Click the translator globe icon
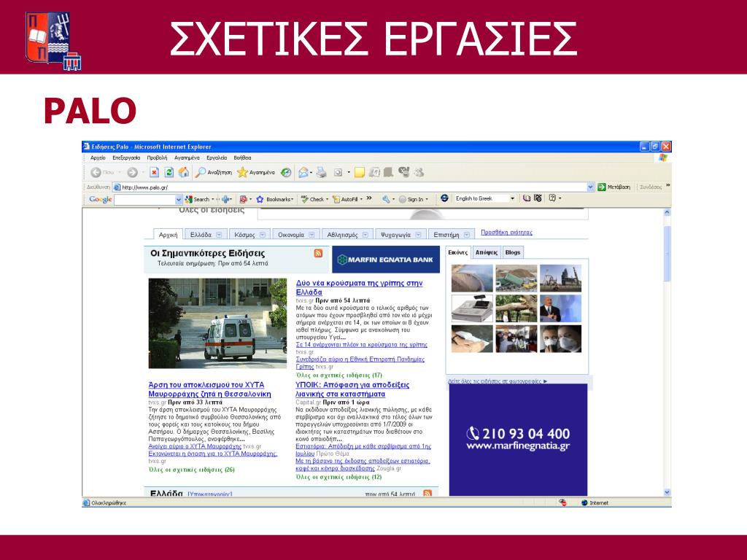Screen dimensions: 747x560 (444, 198)
